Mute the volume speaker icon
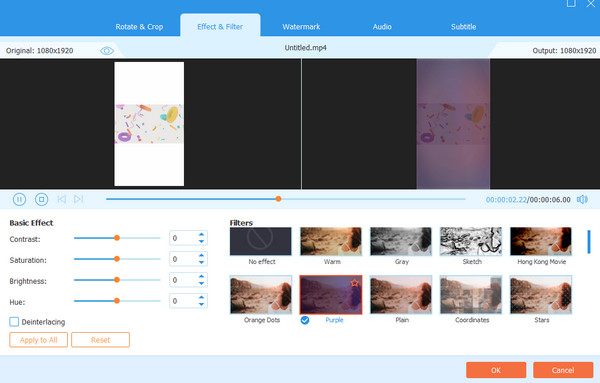 pos(582,199)
